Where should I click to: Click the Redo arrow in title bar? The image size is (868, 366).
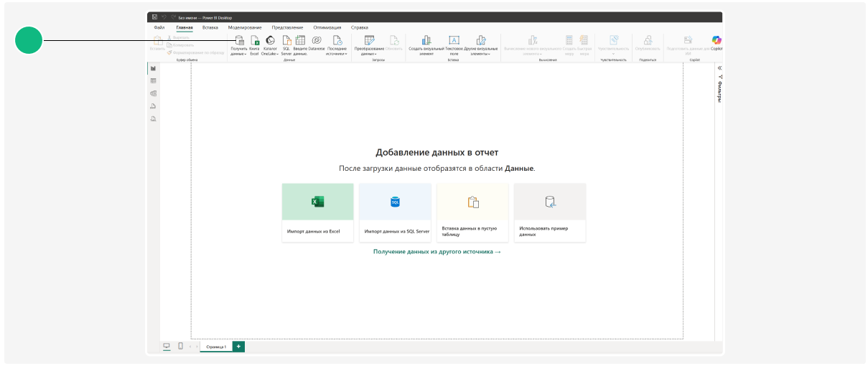pos(172,17)
